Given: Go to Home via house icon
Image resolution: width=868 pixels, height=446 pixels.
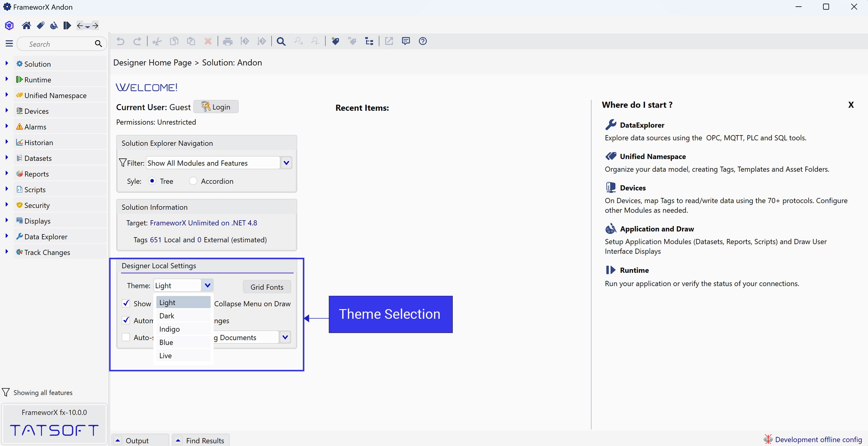Looking at the screenshot, I should click(26, 25).
